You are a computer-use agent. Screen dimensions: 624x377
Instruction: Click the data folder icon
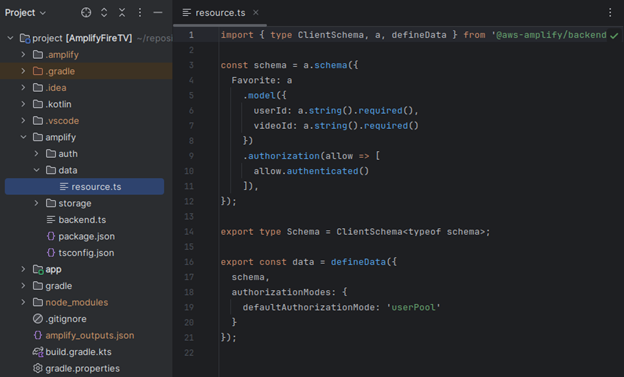(x=51, y=170)
